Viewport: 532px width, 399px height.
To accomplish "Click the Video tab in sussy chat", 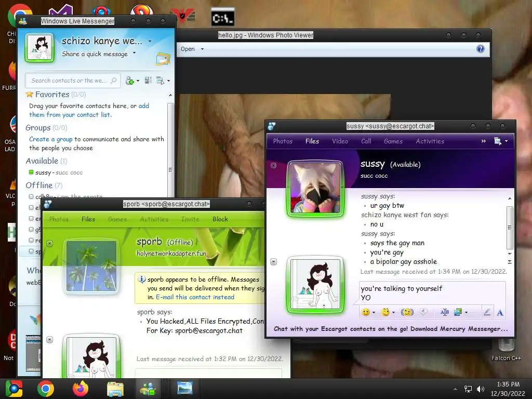I will pyautogui.click(x=340, y=141).
